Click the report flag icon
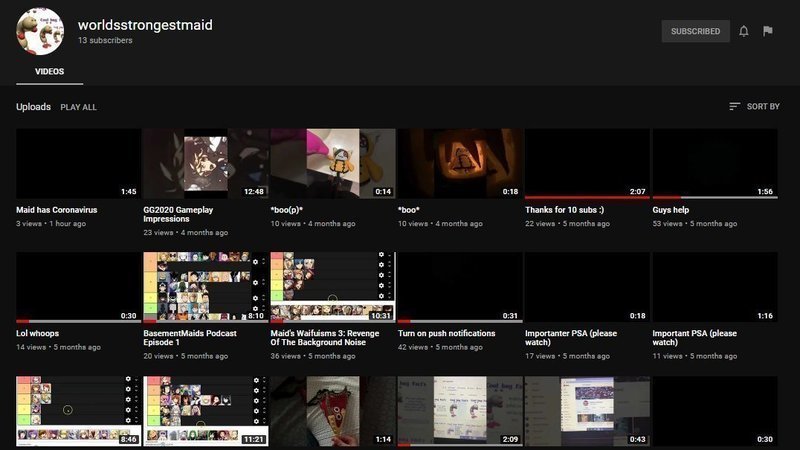This screenshot has width=800, height=450. tap(768, 31)
